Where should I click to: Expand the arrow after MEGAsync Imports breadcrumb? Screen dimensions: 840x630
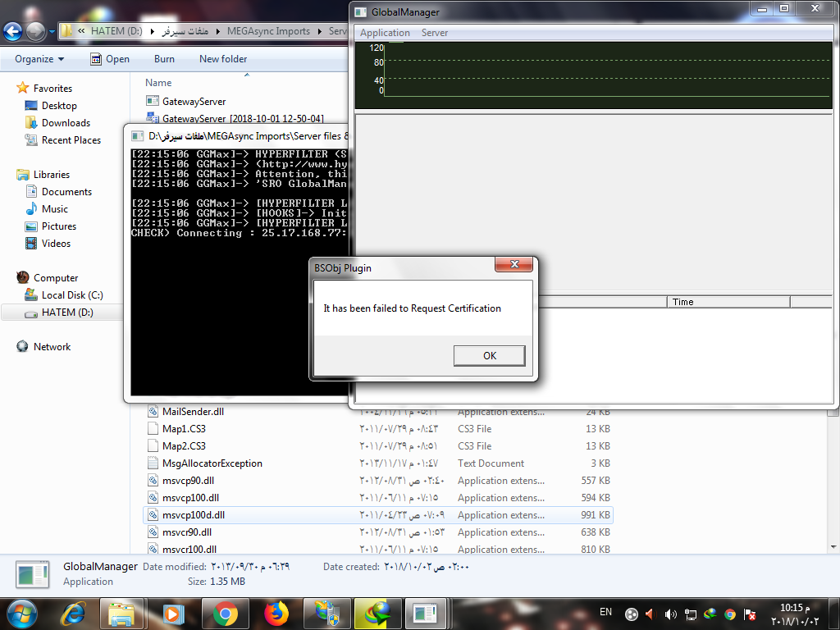(319, 31)
